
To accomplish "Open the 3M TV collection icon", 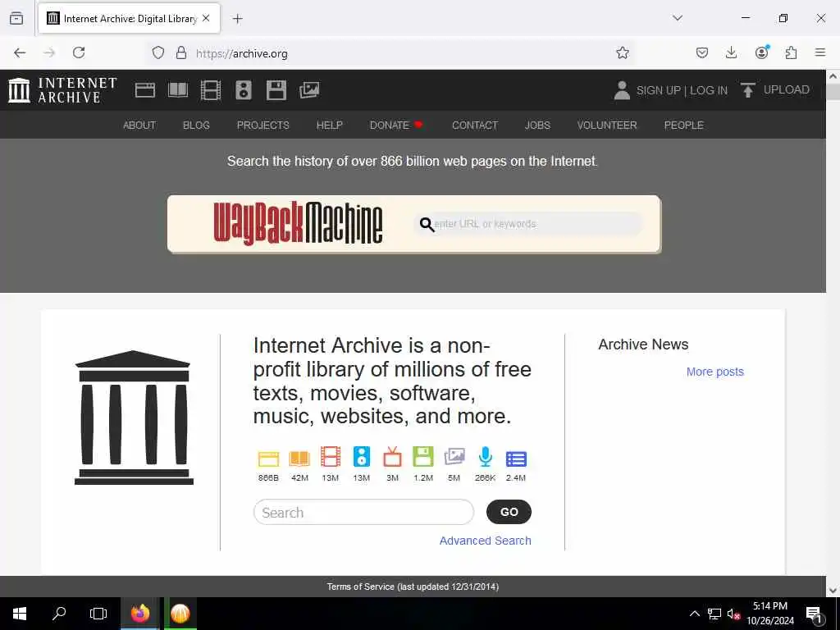I will point(393,457).
